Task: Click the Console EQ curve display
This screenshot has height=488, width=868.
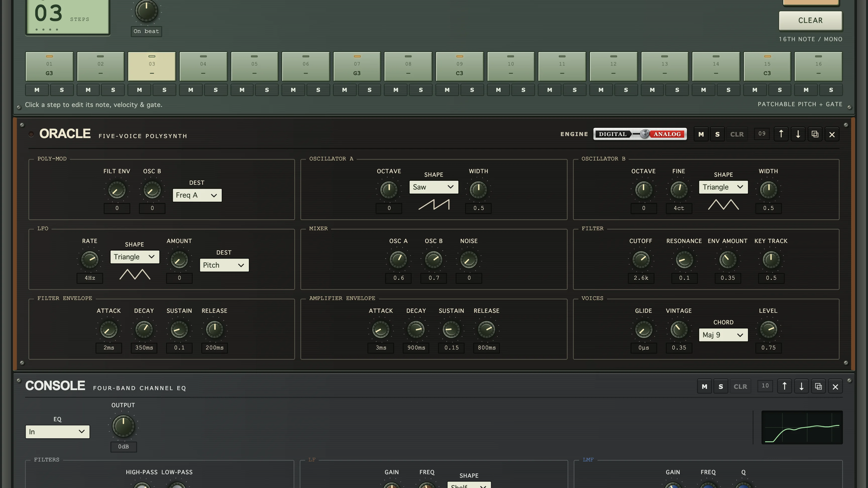Action: [x=802, y=427]
